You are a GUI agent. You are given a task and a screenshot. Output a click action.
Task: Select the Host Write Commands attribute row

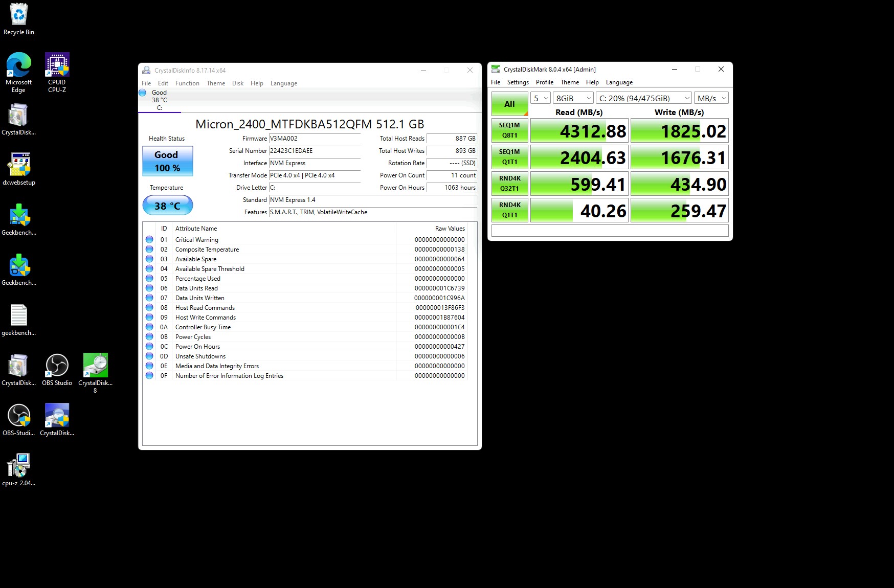[x=305, y=318]
